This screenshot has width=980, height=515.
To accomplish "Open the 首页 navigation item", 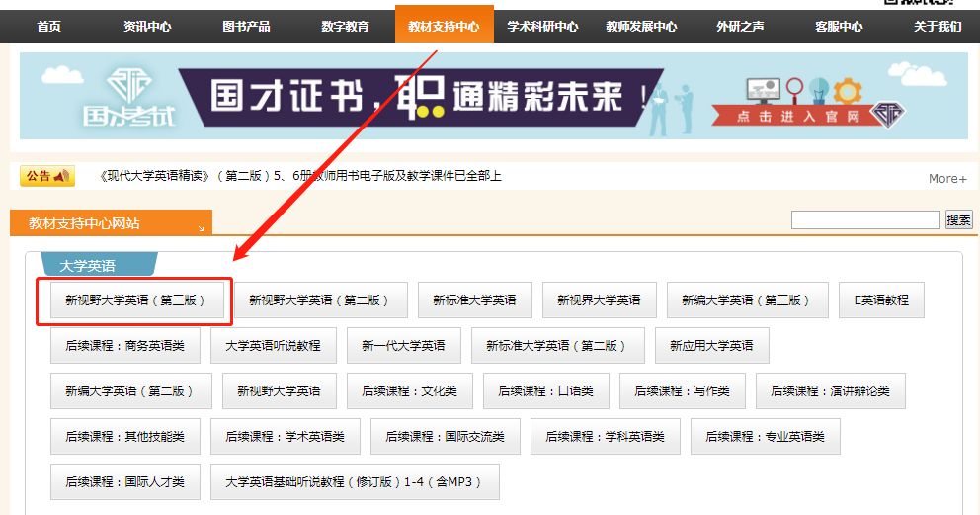I will pyautogui.click(x=48, y=27).
